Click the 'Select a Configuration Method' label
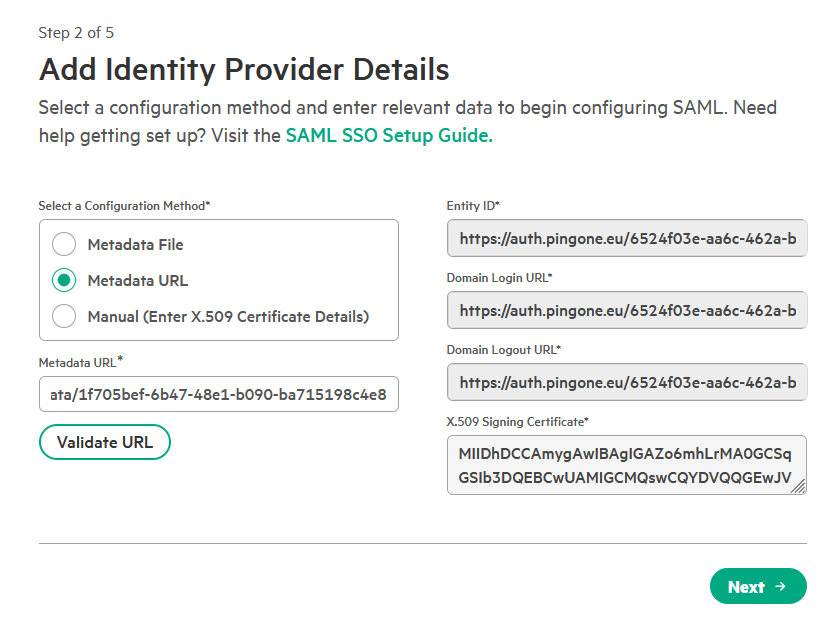 pyautogui.click(x=124, y=206)
